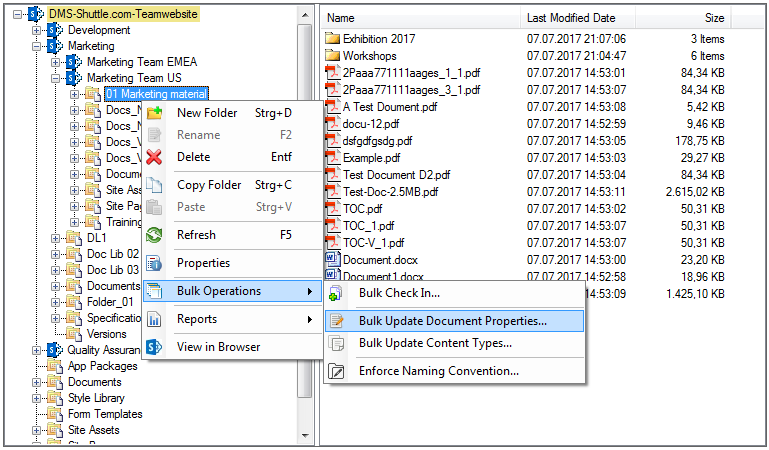The height and width of the screenshot is (450, 769).
Task: Click the PDF icon of Example.pdf
Action: pos(333,157)
